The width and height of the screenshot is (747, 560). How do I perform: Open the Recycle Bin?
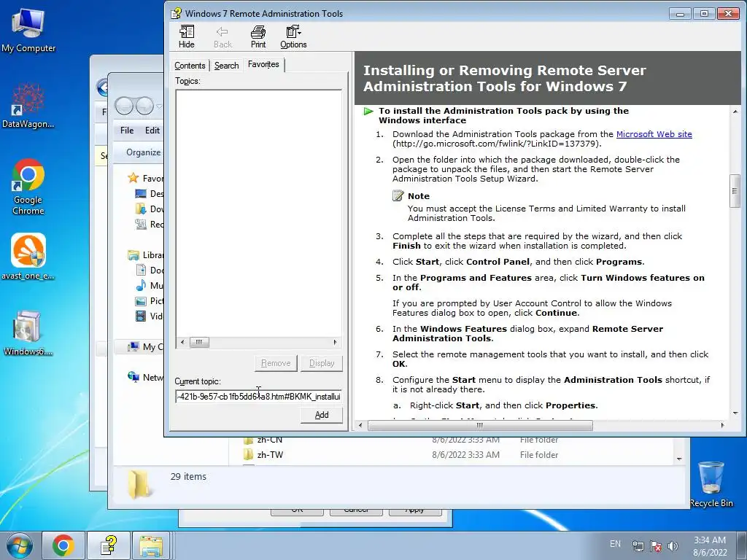[711, 484]
